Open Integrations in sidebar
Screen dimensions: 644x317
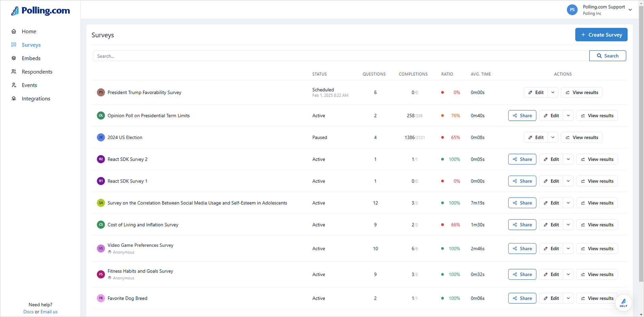coord(36,99)
